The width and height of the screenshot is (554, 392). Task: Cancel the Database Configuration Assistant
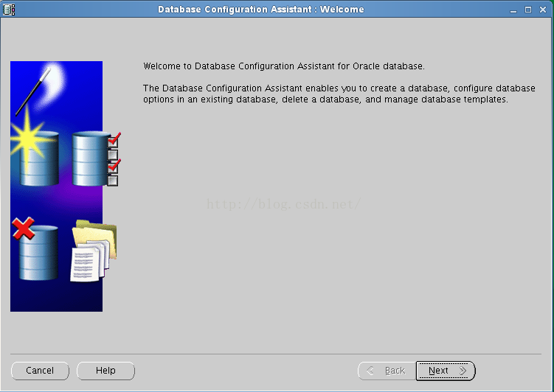(x=40, y=371)
